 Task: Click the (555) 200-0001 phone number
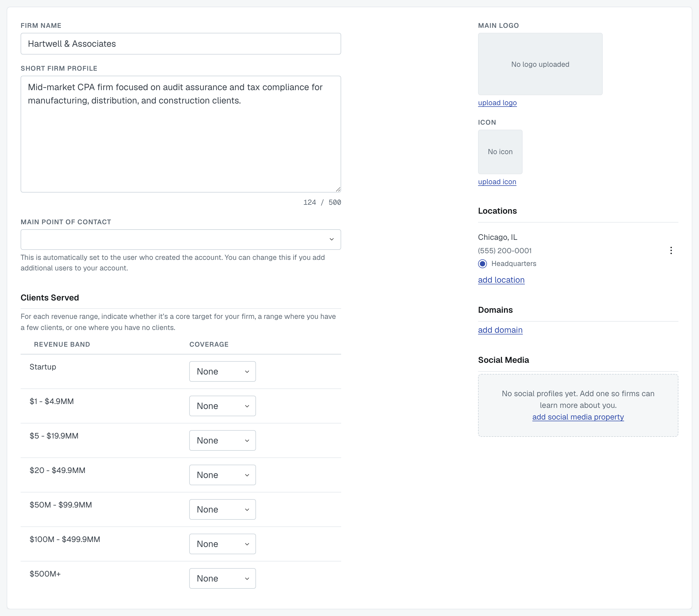504,251
